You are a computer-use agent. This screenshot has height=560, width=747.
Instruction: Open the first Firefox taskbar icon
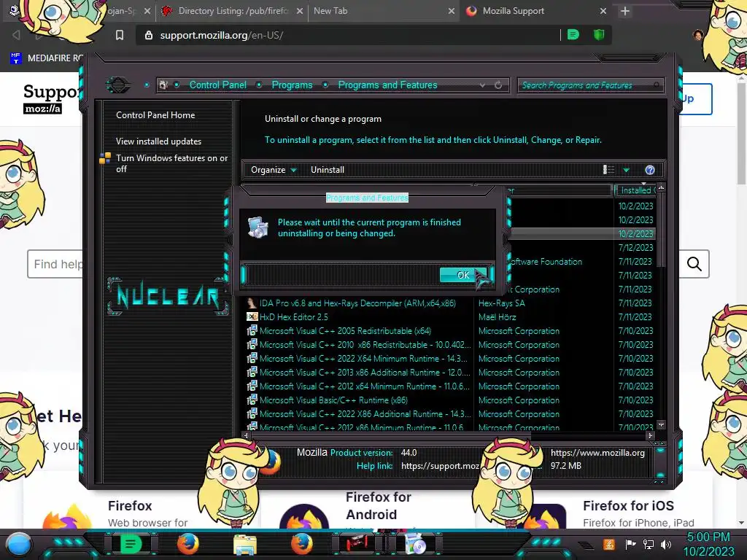(x=188, y=544)
